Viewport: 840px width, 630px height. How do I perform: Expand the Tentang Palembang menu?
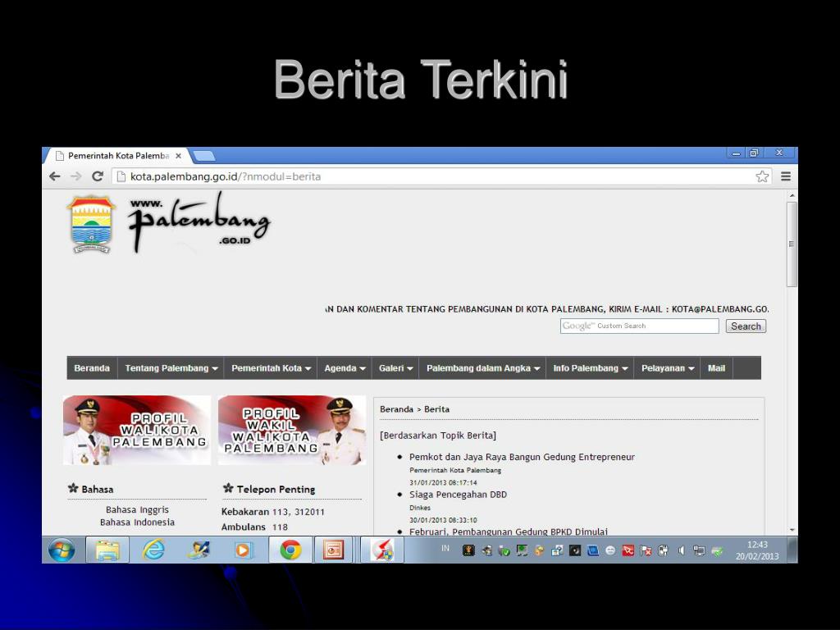click(x=171, y=368)
